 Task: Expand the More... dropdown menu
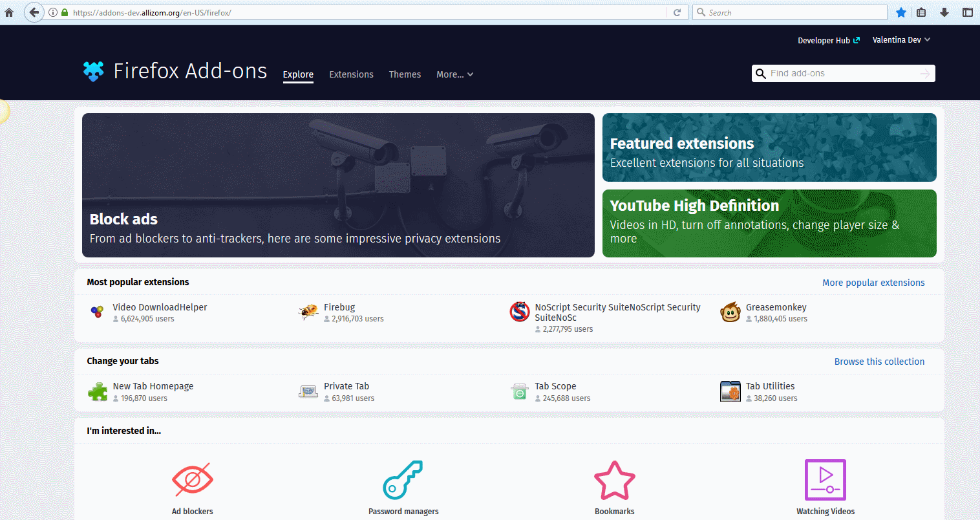(x=454, y=74)
